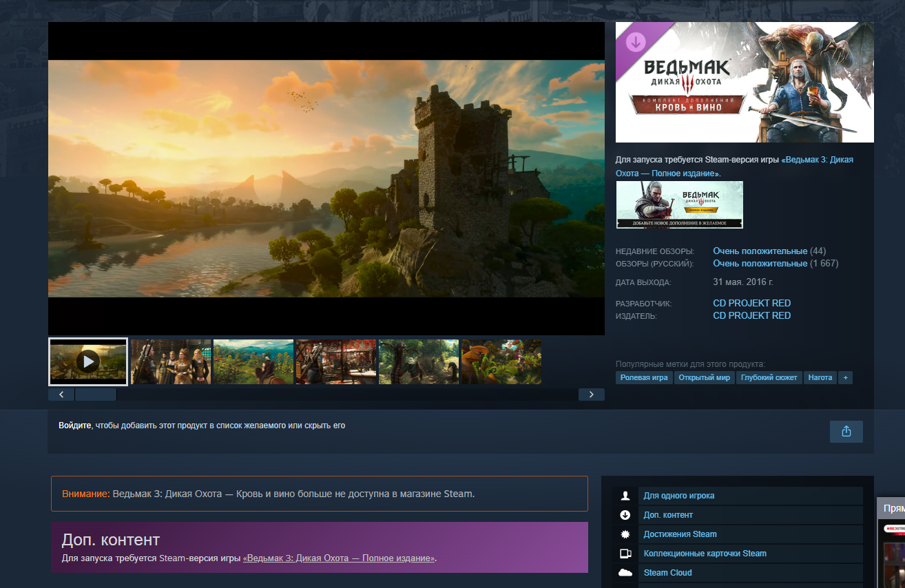This screenshot has height=588, width=905.
Task: Click the purple DLC download badge icon
Action: 635,42
